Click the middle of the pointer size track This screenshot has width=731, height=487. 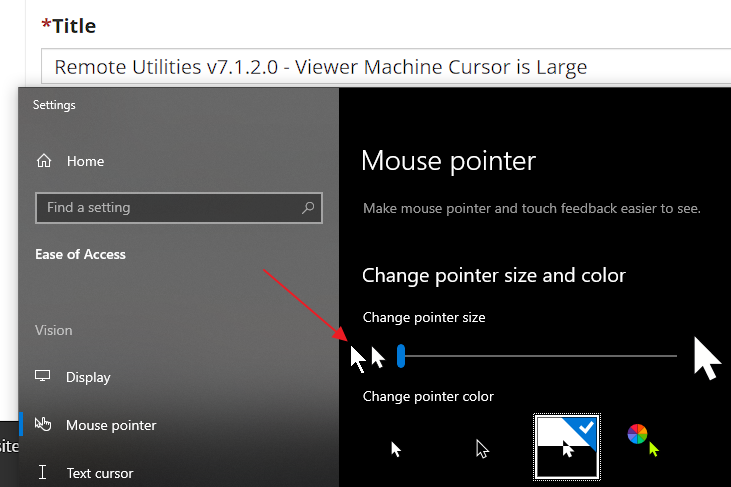tap(538, 355)
